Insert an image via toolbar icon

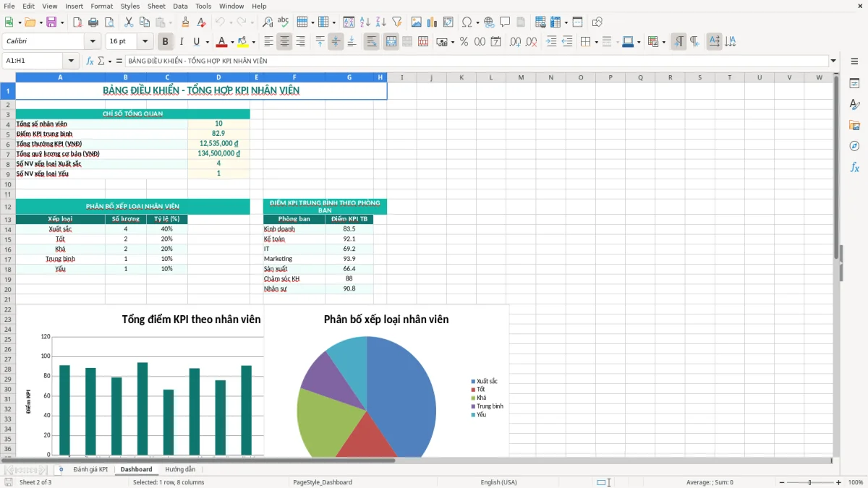(x=417, y=22)
